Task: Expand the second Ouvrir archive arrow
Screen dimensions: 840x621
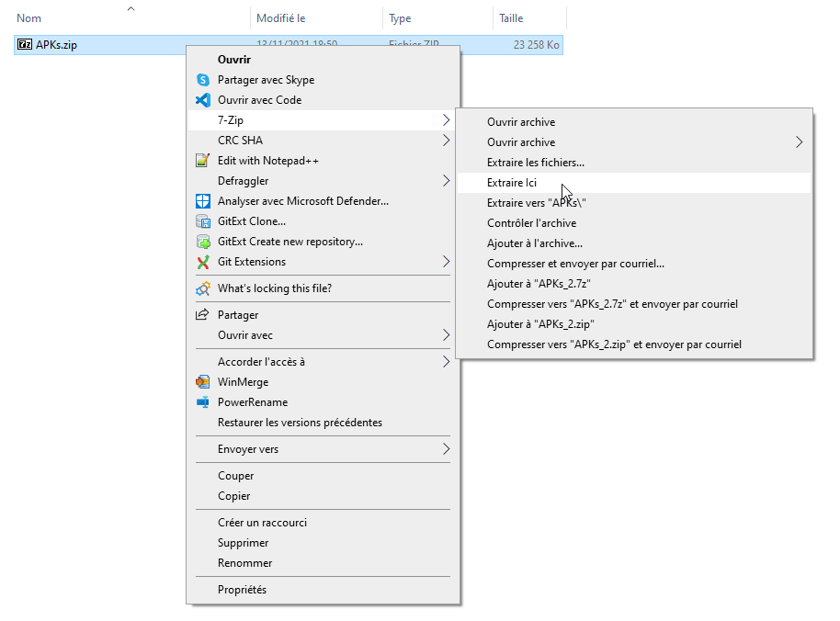Action: [799, 142]
